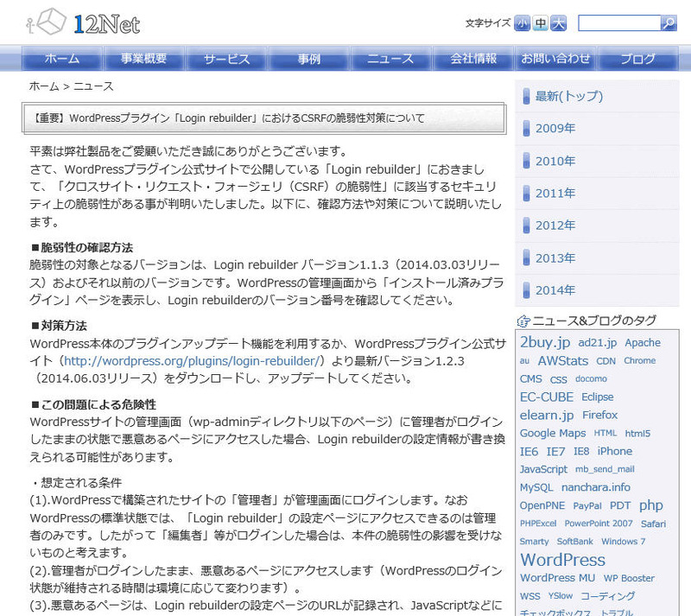Click the blue marker icon beside 最新(トップ)

(525, 96)
